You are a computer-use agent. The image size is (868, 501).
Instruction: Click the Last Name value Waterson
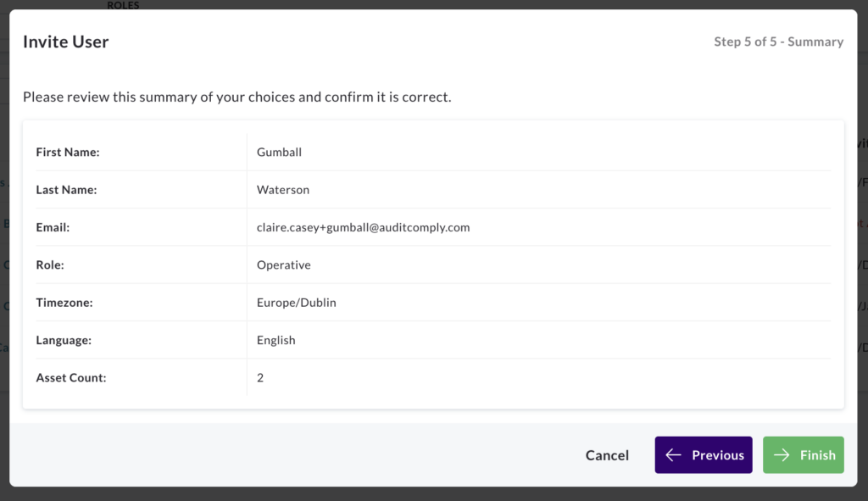click(283, 190)
